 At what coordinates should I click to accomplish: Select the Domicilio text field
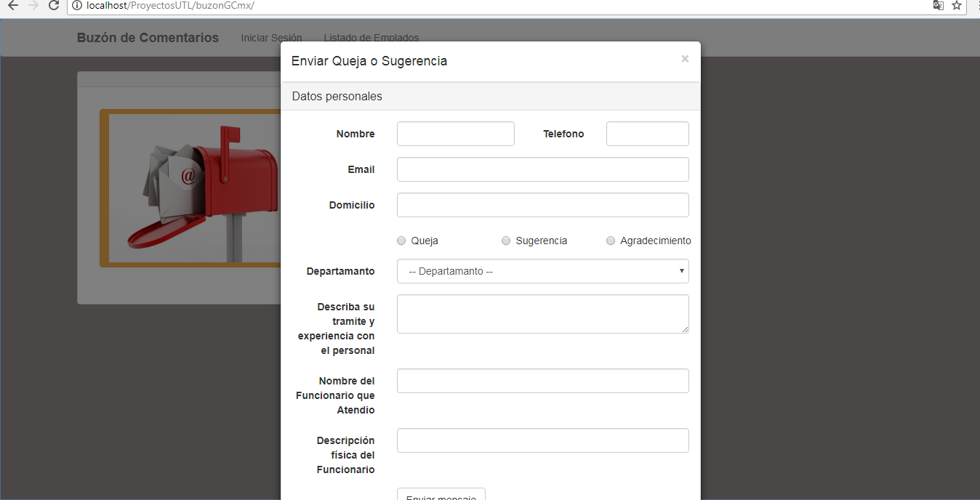(x=542, y=205)
